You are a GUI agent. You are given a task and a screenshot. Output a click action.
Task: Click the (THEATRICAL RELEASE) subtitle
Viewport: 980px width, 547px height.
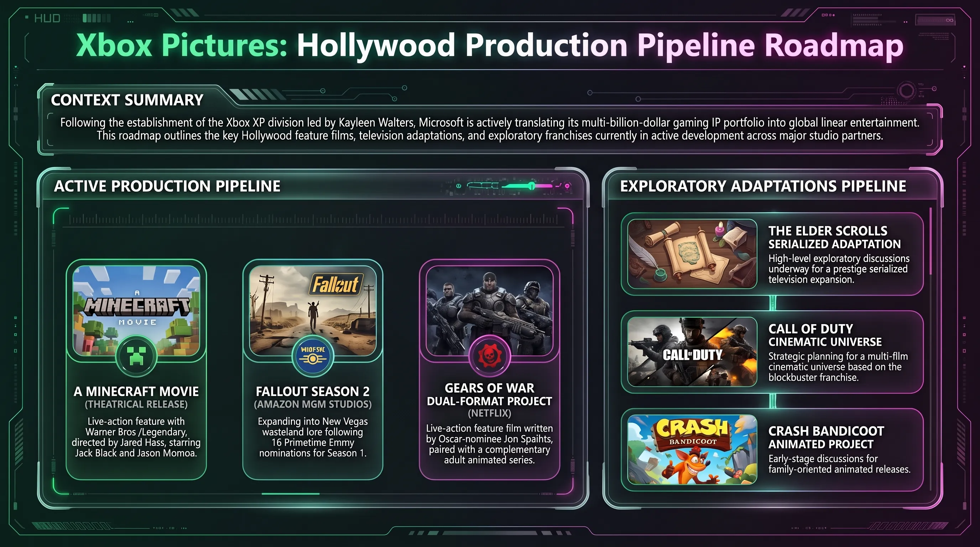pyautogui.click(x=136, y=404)
